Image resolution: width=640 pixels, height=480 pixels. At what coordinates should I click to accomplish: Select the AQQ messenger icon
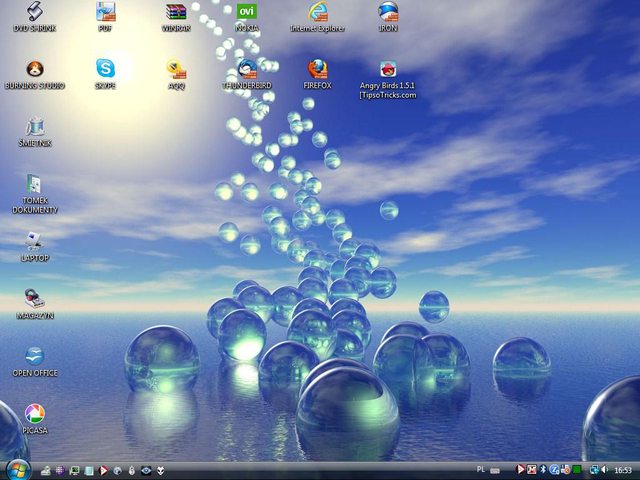pyautogui.click(x=177, y=70)
